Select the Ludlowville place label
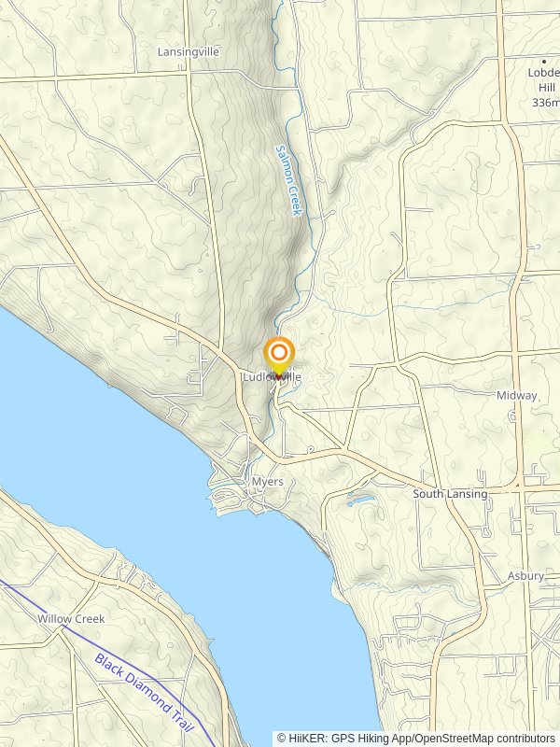Image resolution: width=560 pixels, height=747 pixels. [x=272, y=377]
